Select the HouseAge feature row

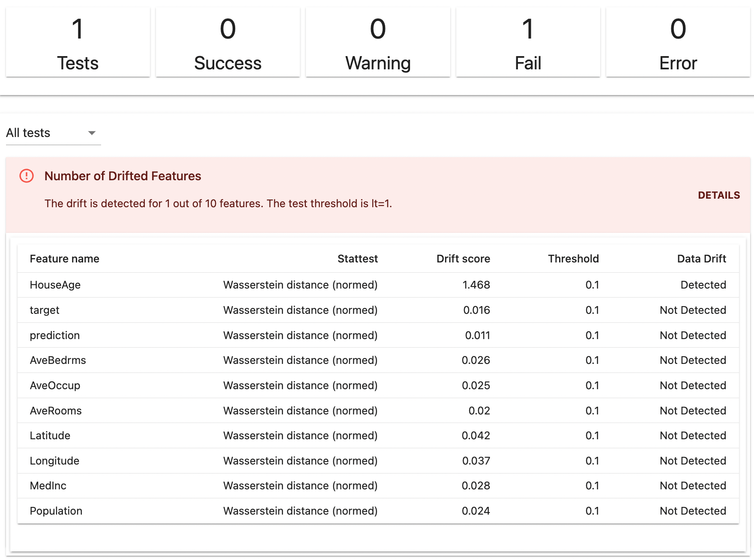(378, 285)
